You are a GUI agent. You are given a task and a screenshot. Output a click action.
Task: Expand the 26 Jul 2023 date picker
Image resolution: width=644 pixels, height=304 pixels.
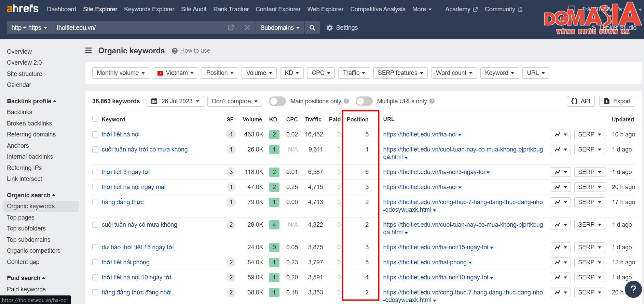tap(175, 101)
